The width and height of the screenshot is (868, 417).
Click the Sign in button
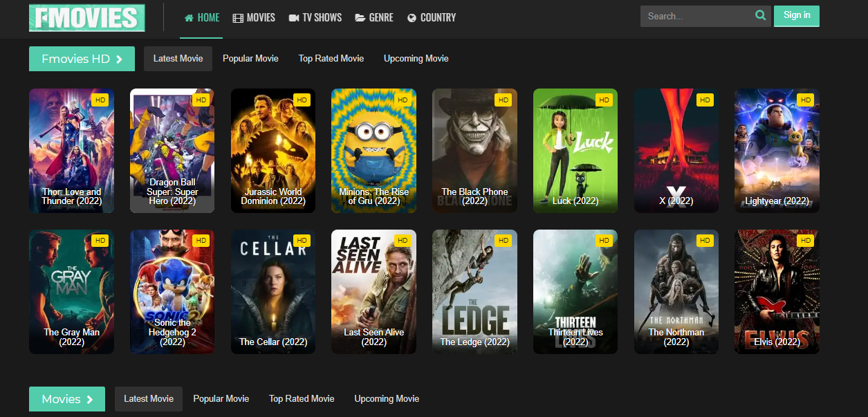(x=796, y=15)
